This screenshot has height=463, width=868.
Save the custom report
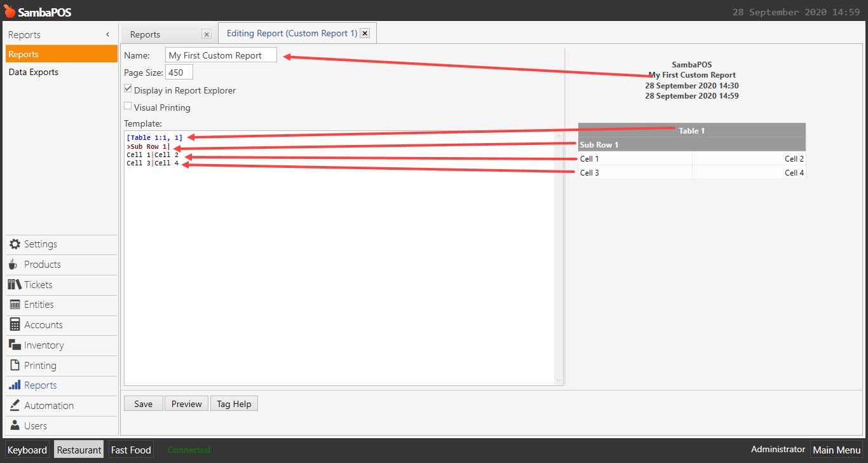pos(143,403)
